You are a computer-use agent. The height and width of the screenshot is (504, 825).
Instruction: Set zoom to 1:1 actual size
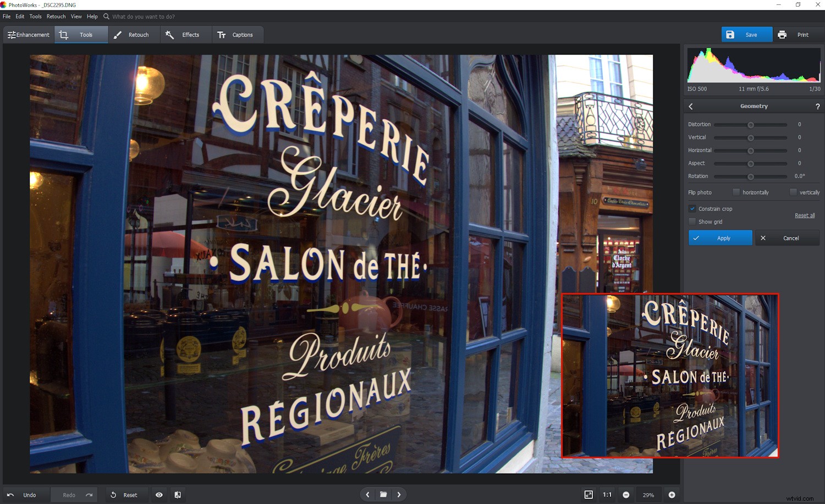pos(607,495)
